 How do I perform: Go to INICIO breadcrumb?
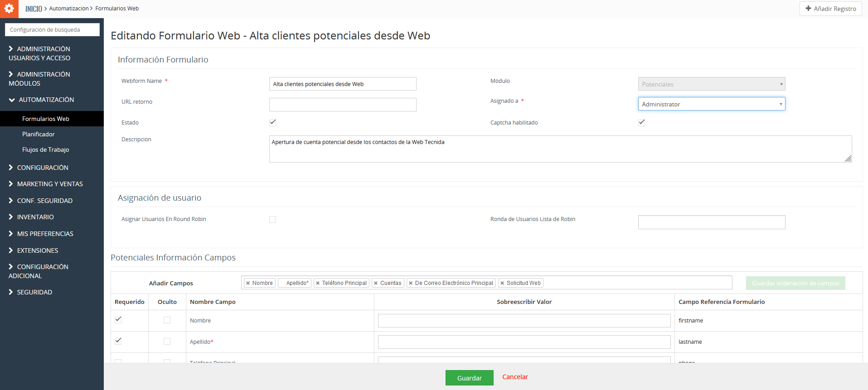pos(34,9)
